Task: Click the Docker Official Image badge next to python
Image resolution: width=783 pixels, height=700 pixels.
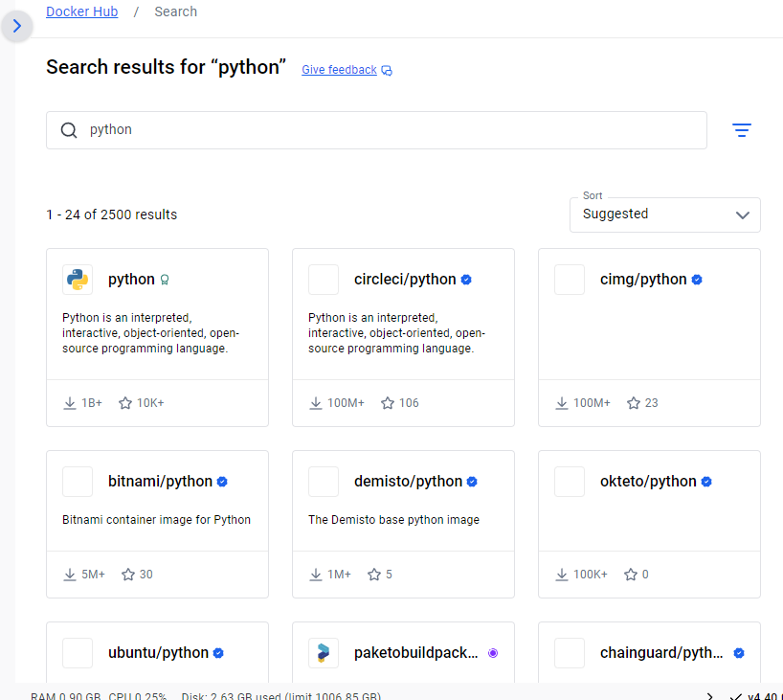Action: click(x=165, y=280)
